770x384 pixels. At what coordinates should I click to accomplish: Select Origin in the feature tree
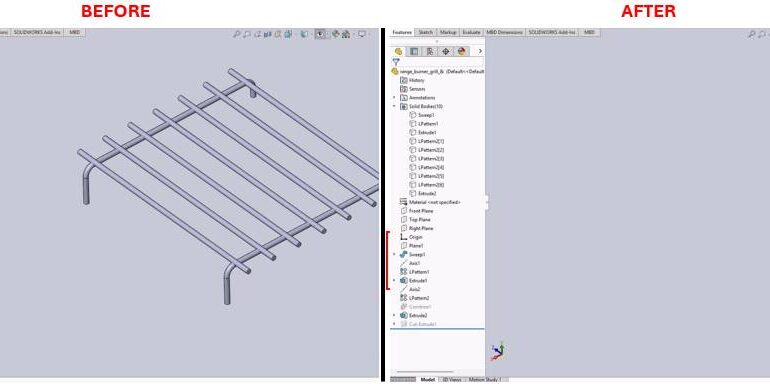412,237
